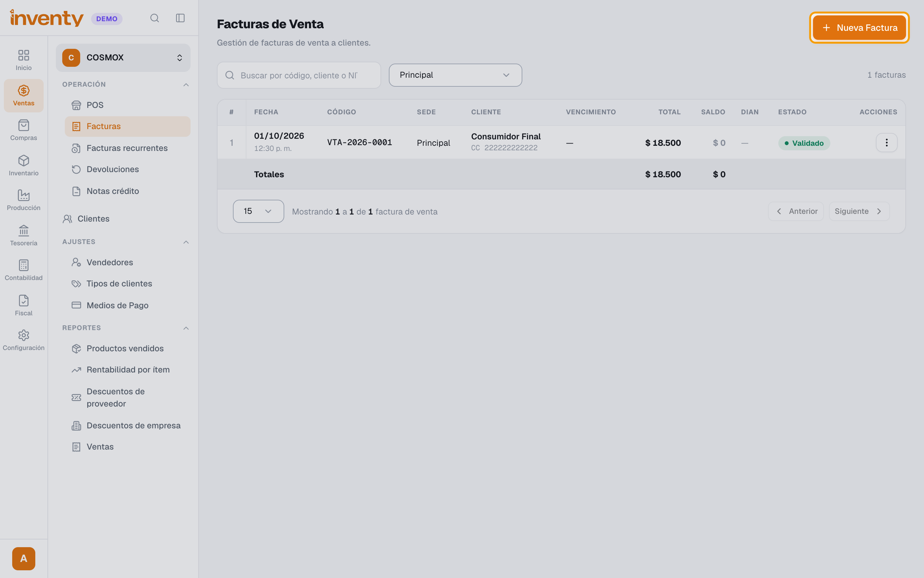Open the Configuración module
This screenshot has height=578, width=924.
[24, 340]
